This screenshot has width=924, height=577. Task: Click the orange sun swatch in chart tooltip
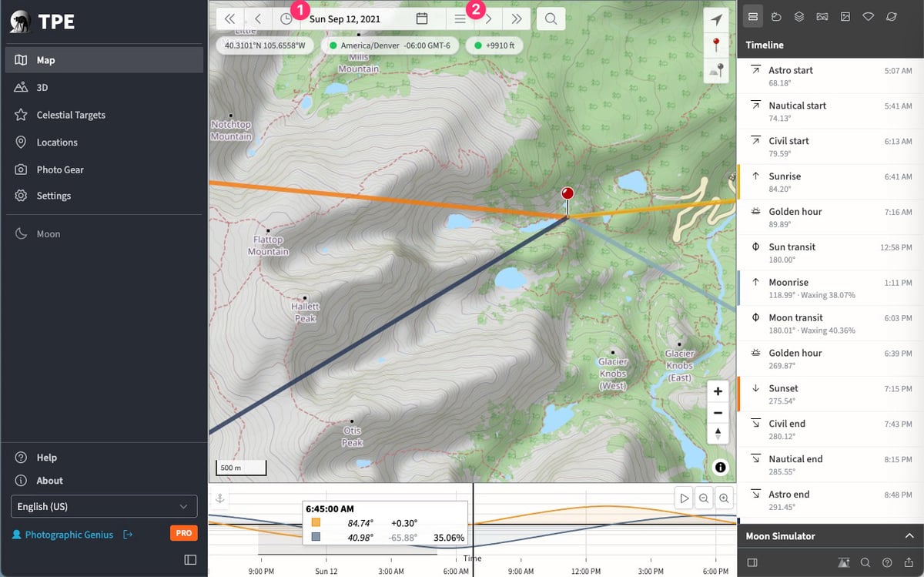(x=316, y=522)
